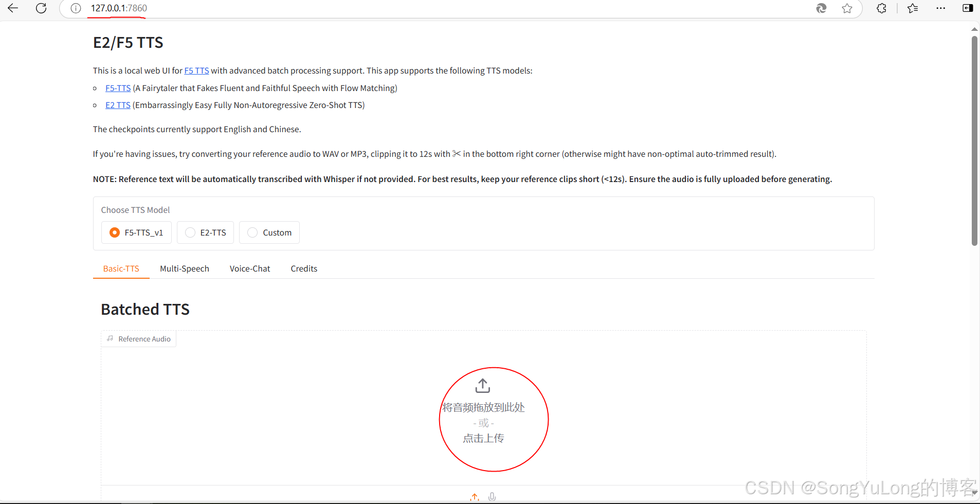Add this page to favorites with the star
The width and height of the screenshot is (980, 504).
click(847, 8)
